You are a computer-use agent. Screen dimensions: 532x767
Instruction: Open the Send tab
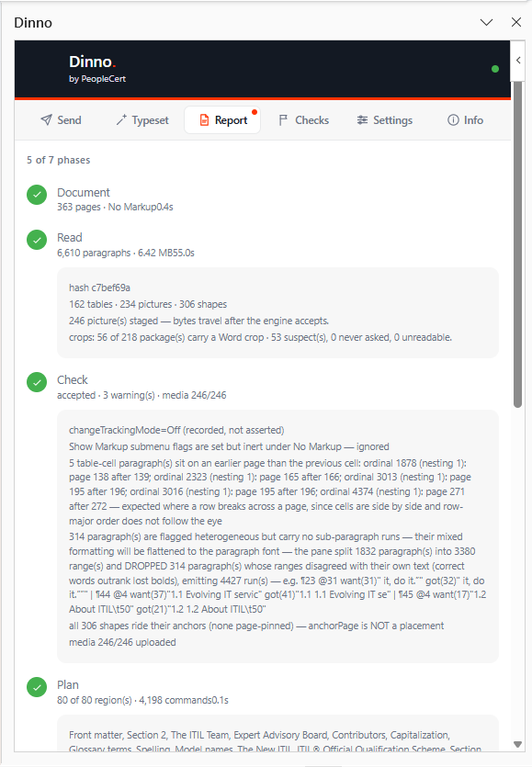point(61,120)
